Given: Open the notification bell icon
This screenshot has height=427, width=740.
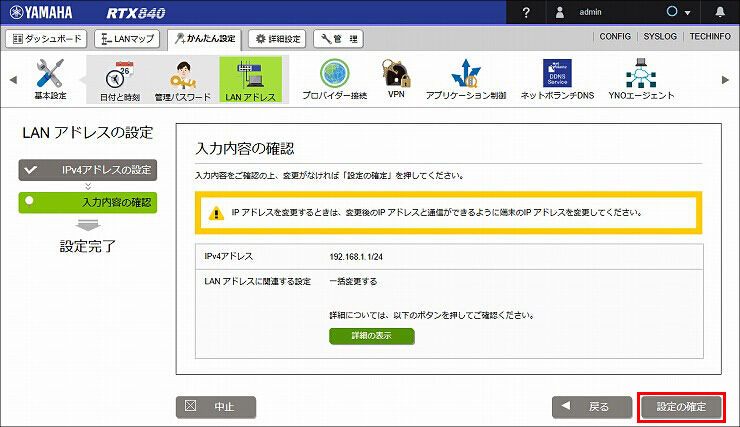Looking at the screenshot, I should tap(720, 12).
